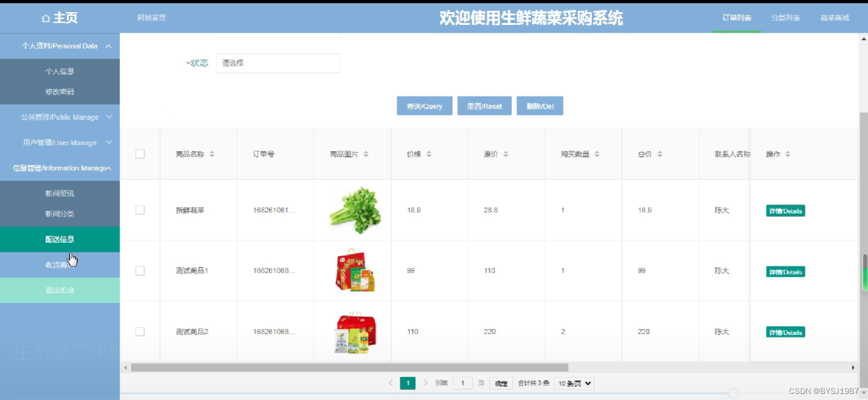Click the 欢迎使用生鲜蔬菜采购系统 title
Viewport: 868px width, 400px height.
[531, 18]
